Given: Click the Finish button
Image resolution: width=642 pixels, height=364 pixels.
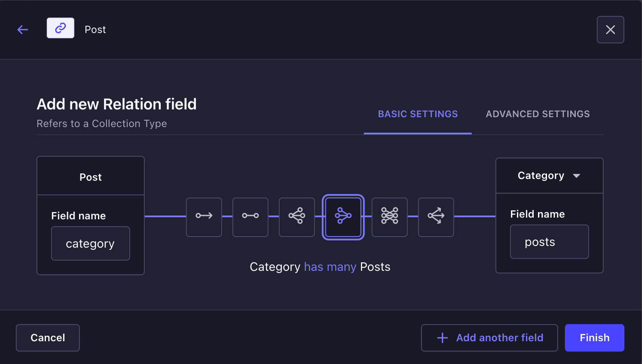Looking at the screenshot, I should [594, 338].
